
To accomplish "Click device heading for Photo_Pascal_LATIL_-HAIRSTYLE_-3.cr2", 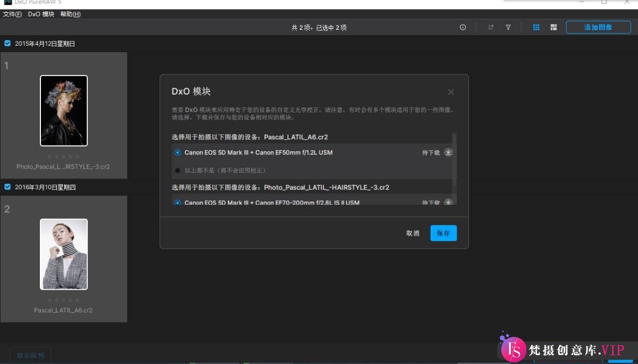I will pos(281,188).
